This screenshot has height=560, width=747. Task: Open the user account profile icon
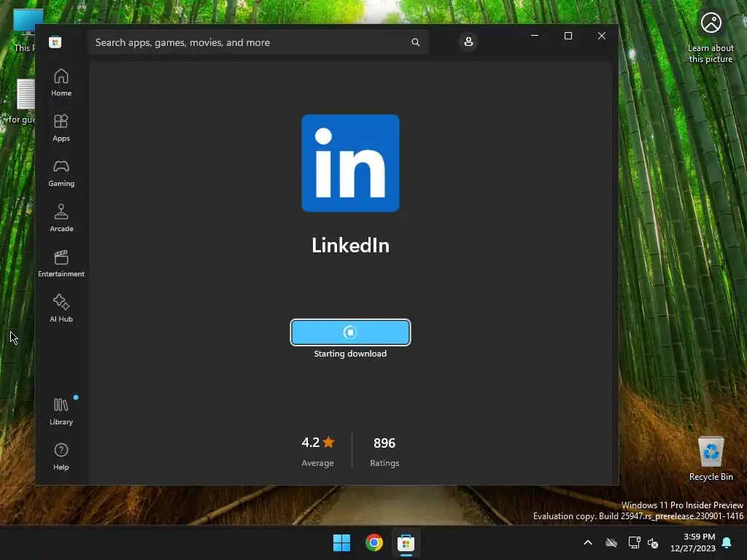point(468,42)
